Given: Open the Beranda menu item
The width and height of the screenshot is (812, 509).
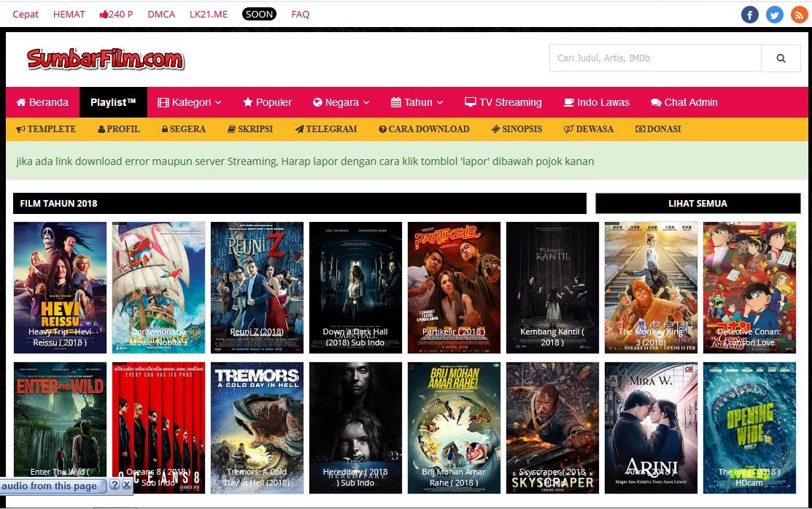Looking at the screenshot, I should [x=42, y=102].
